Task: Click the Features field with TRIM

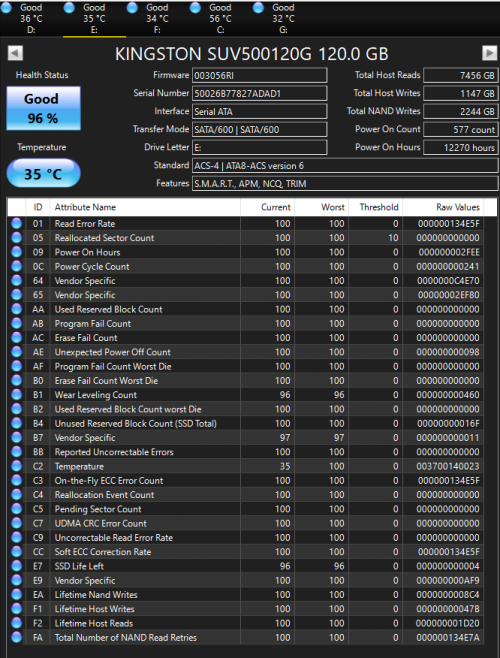Action: [345, 183]
